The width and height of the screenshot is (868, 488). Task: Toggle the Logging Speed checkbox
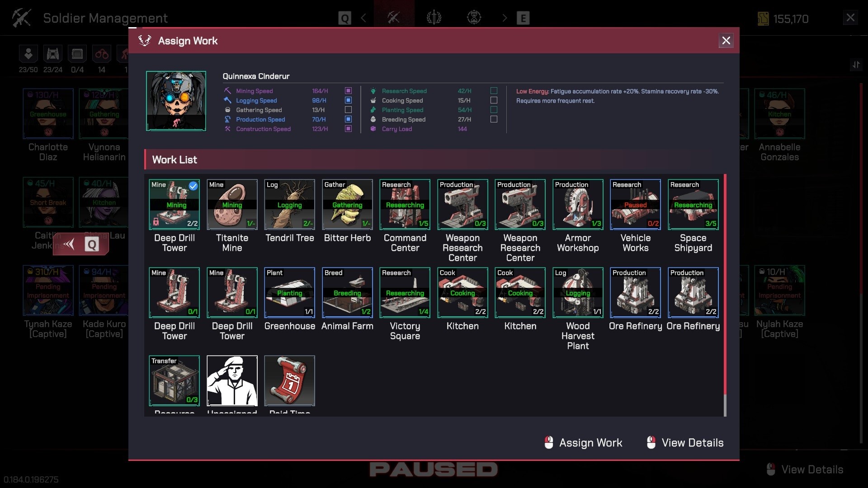348,100
